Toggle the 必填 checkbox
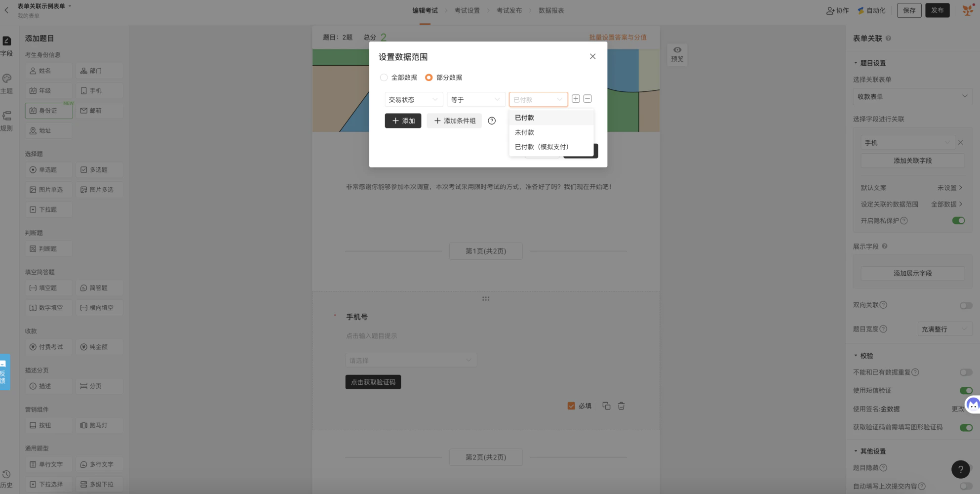This screenshot has width=980, height=494. (571, 406)
